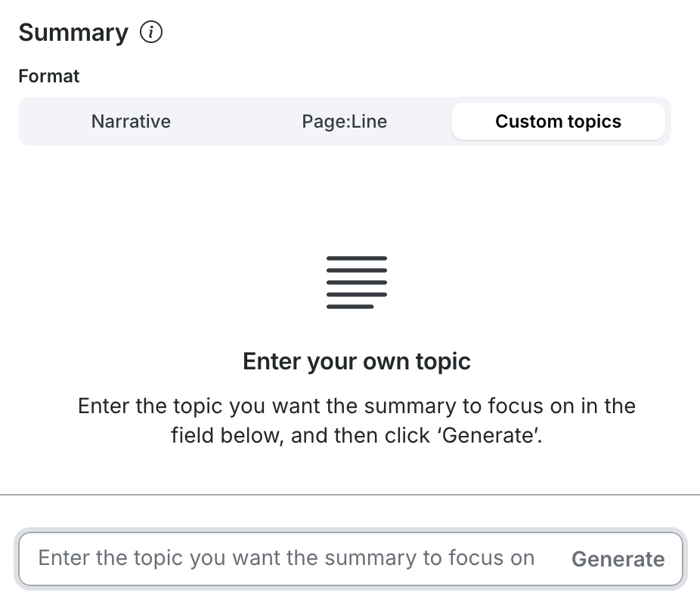
Task: Click the Summary heading text
Action: [73, 32]
